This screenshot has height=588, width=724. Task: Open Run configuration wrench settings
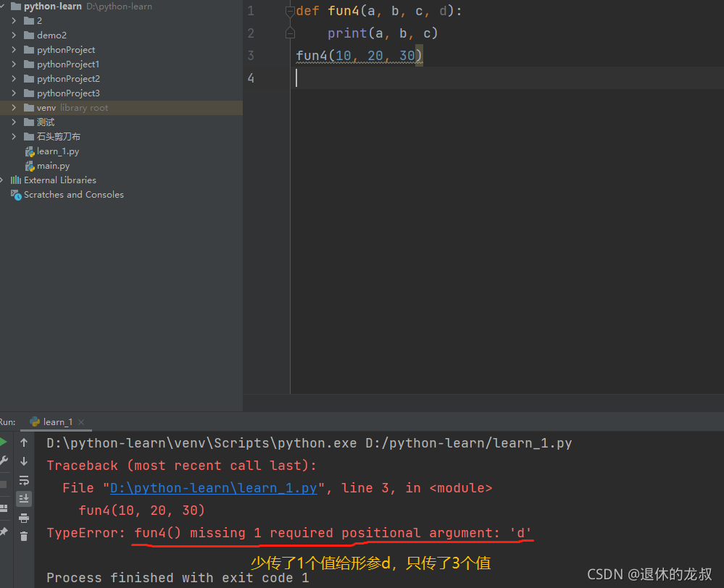click(x=3, y=461)
